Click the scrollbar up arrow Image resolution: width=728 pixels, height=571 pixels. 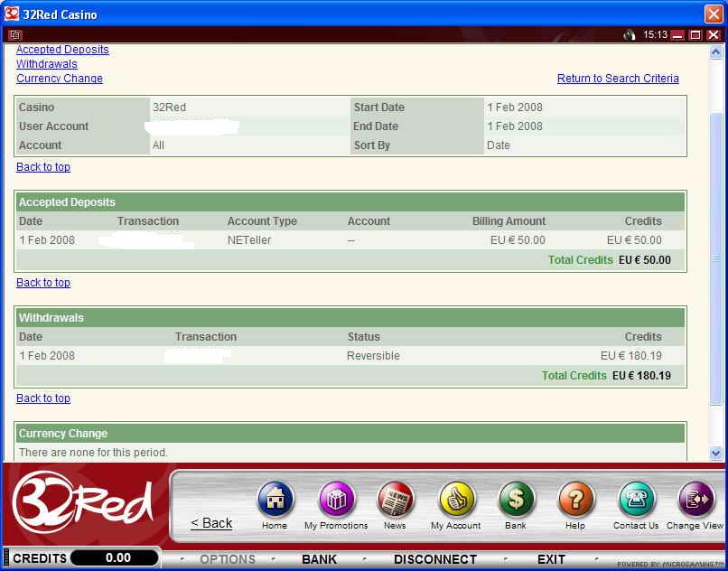point(715,52)
